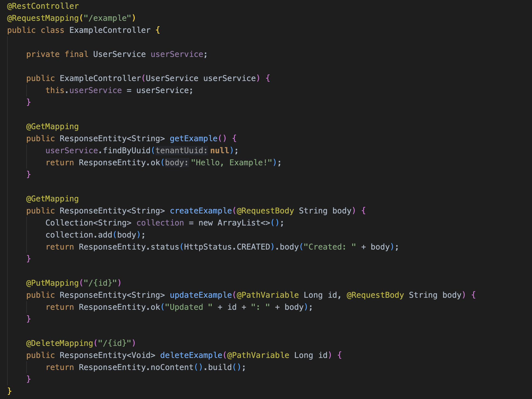Image resolution: width=532 pixels, height=399 pixels.
Task: Click the getExample method name
Action: (x=194, y=138)
